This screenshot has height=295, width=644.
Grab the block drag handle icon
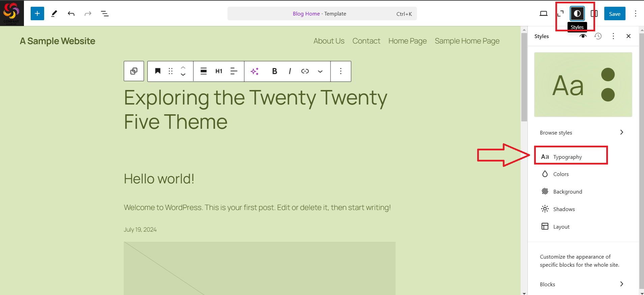(x=171, y=71)
